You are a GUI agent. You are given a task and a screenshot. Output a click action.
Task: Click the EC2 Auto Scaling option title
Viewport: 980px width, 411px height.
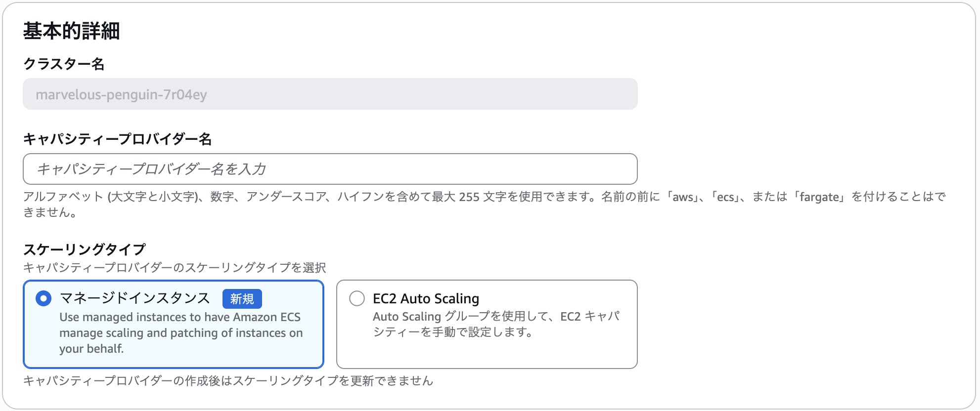pos(426,298)
